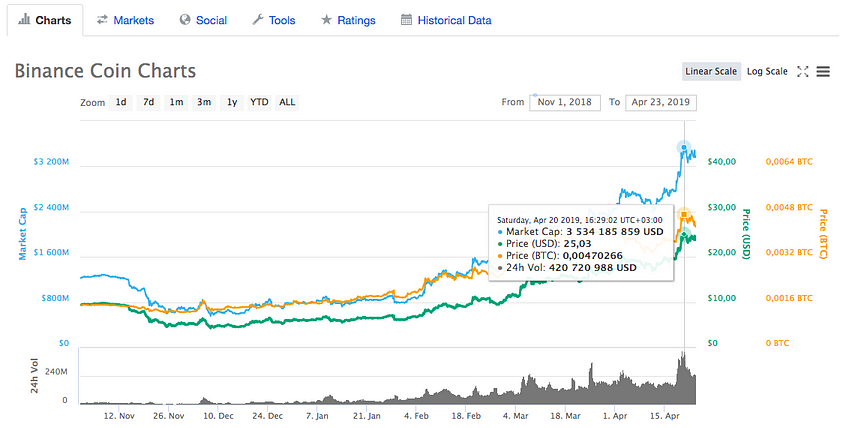
Task: Toggle fullscreen chart view icon
Action: coord(803,71)
